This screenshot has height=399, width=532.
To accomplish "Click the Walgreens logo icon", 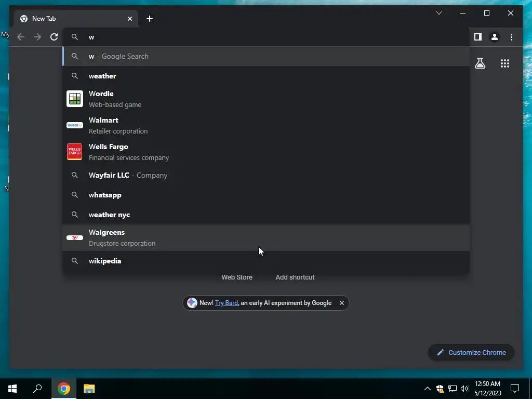I will (75, 237).
